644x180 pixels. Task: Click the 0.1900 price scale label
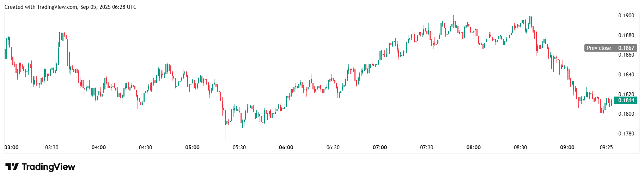[626, 16]
